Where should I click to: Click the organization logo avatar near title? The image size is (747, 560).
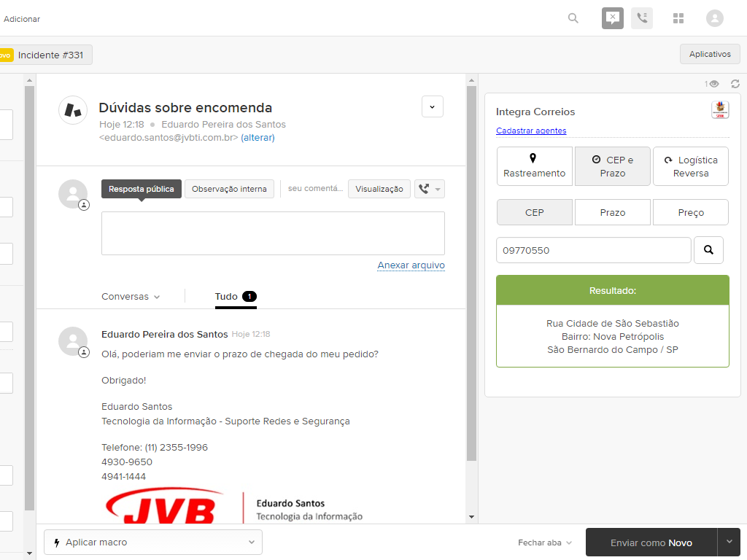(x=73, y=110)
